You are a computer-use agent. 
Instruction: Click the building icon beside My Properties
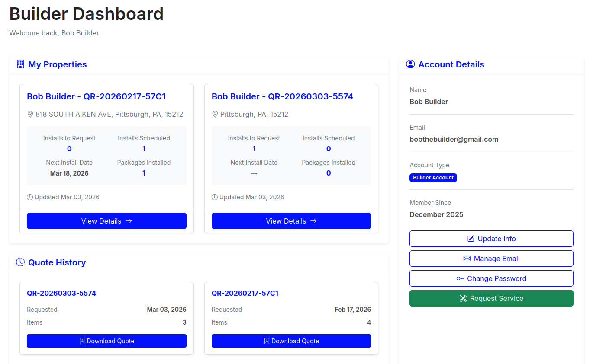[x=20, y=64]
